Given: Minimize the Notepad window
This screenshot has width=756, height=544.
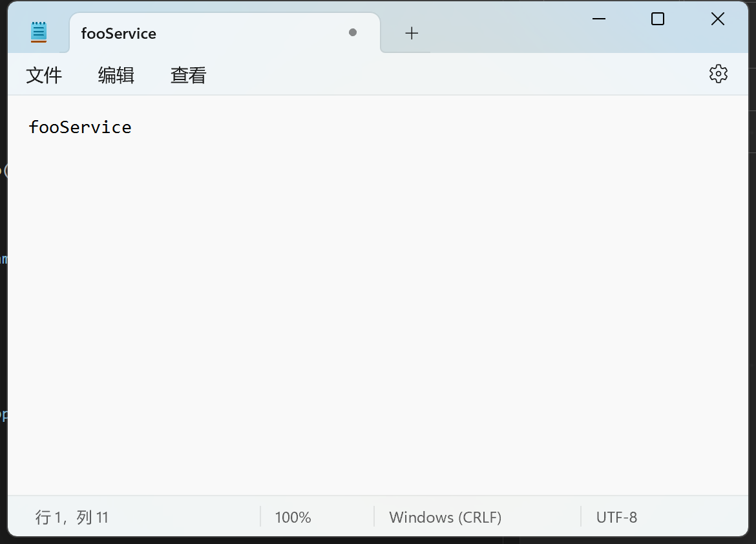Looking at the screenshot, I should (599, 19).
